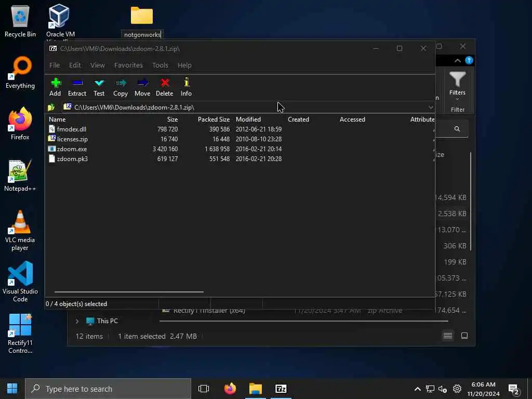Open the Tools menu
This screenshot has width=532, height=399.
(x=160, y=65)
